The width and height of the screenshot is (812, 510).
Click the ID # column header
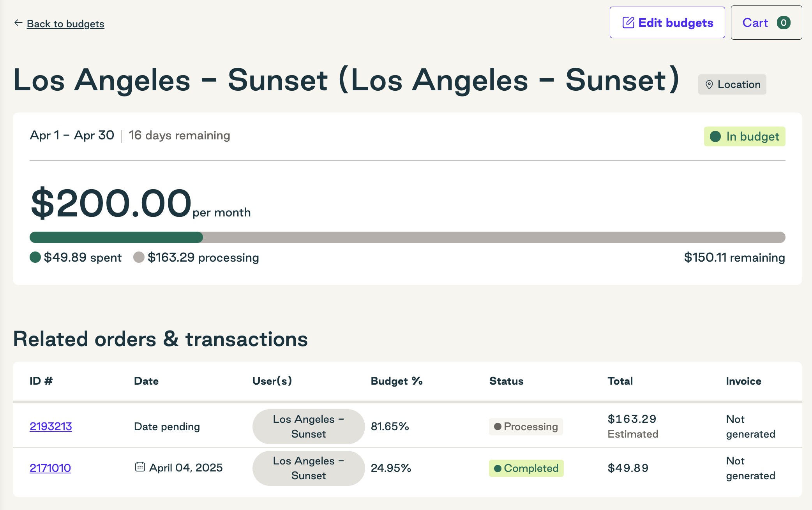point(41,381)
